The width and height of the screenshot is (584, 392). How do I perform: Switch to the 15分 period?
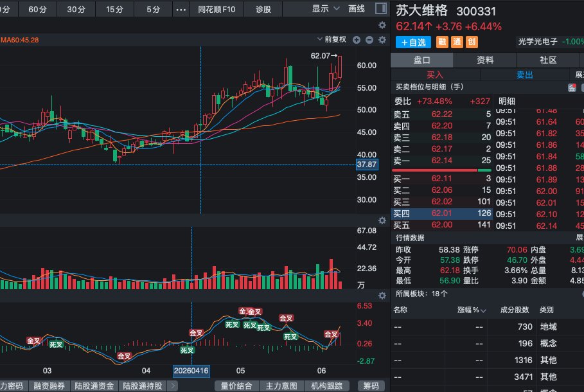(114, 9)
